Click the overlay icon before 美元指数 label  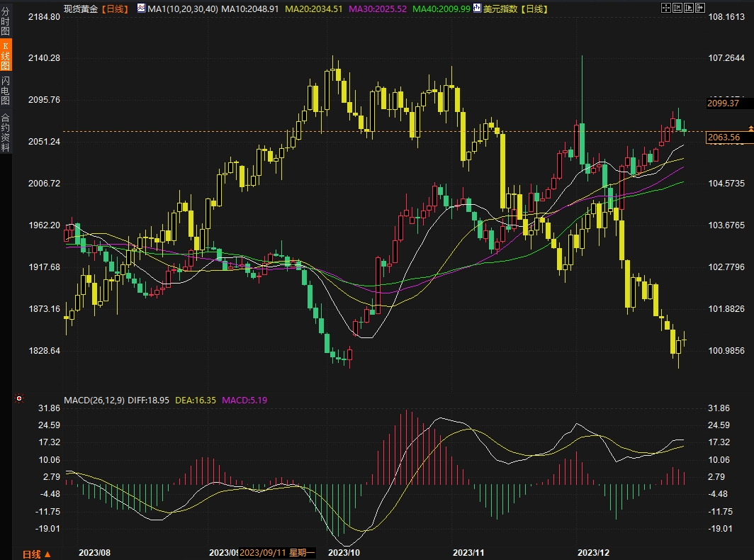point(477,9)
